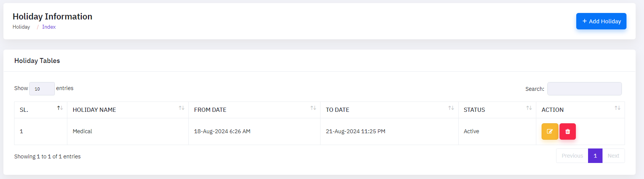Click the FROM DATE column header

tap(210, 110)
